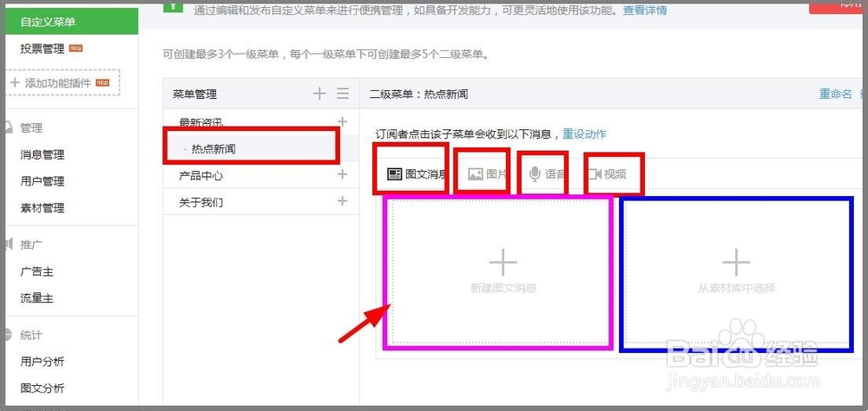Switch to the 视频 tab

click(x=607, y=174)
